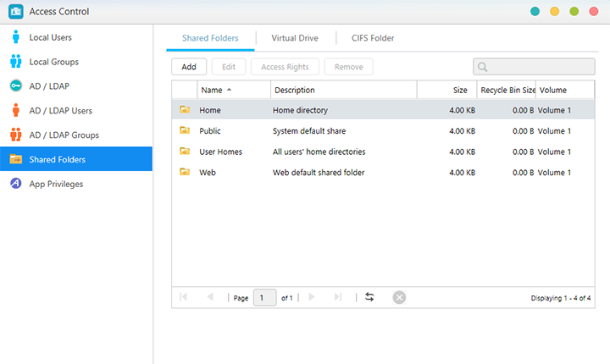Open the AD / LDAP key icon
The width and height of the screenshot is (610, 364).
[x=15, y=86]
